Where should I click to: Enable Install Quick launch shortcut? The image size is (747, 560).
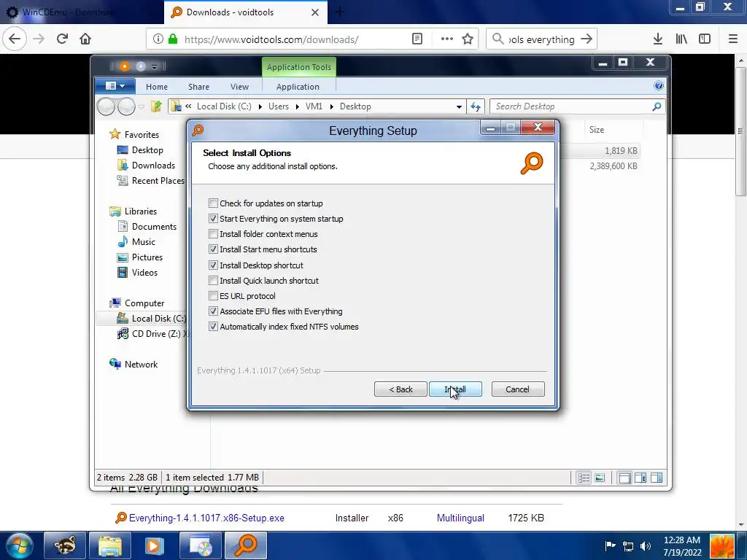[x=213, y=281]
